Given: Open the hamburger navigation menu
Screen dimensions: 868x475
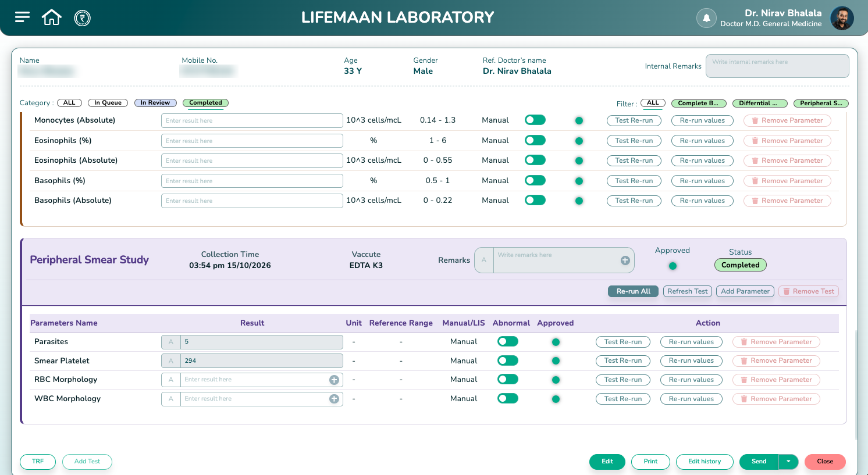Looking at the screenshot, I should 22,17.
